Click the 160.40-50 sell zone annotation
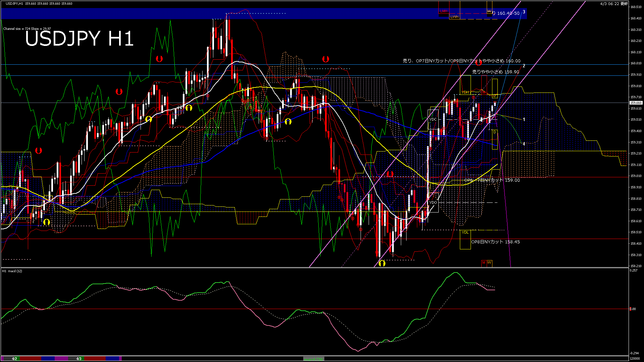The image size is (644, 362). coord(508,13)
